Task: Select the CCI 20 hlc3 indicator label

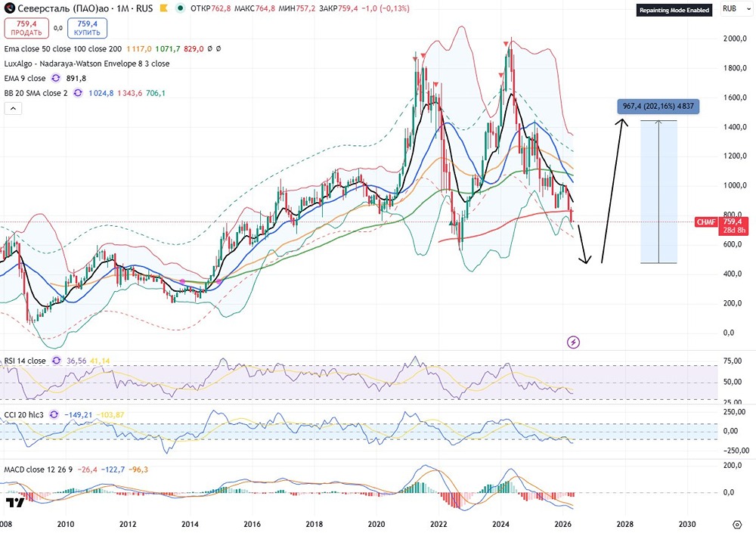Action: pyautogui.click(x=23, y=415)
